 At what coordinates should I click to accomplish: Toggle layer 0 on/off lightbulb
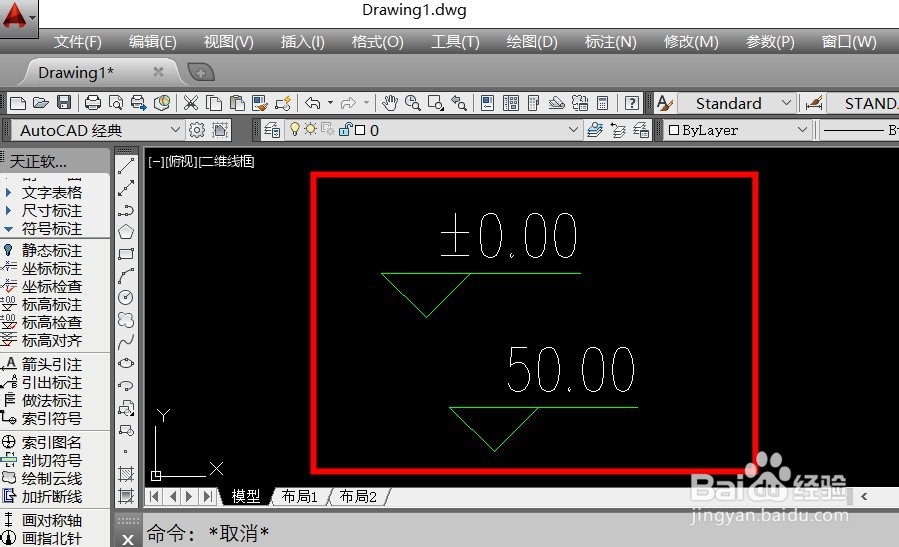295,130
